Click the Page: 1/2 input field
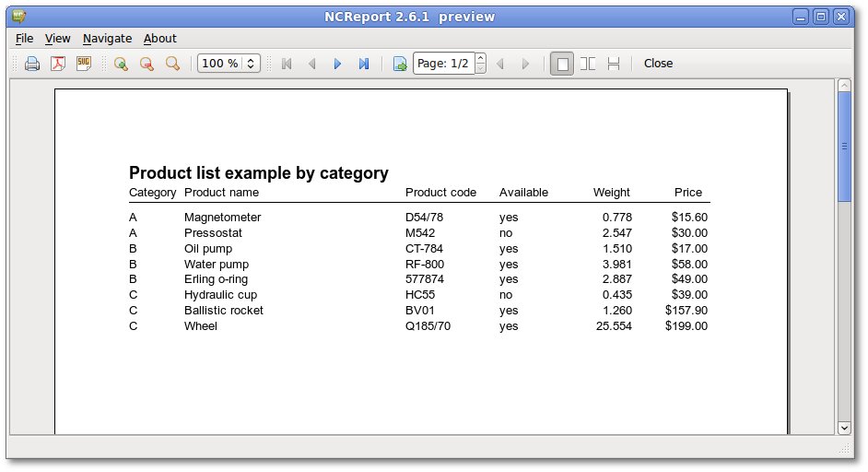868x472 pixels. point(444,64)
